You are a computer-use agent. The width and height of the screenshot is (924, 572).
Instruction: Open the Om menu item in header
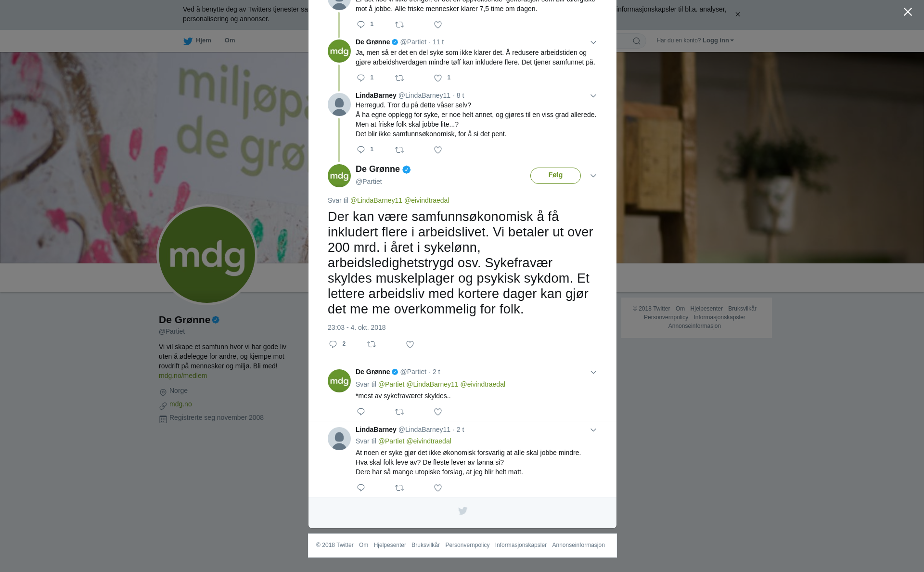(x=230, y=40)
